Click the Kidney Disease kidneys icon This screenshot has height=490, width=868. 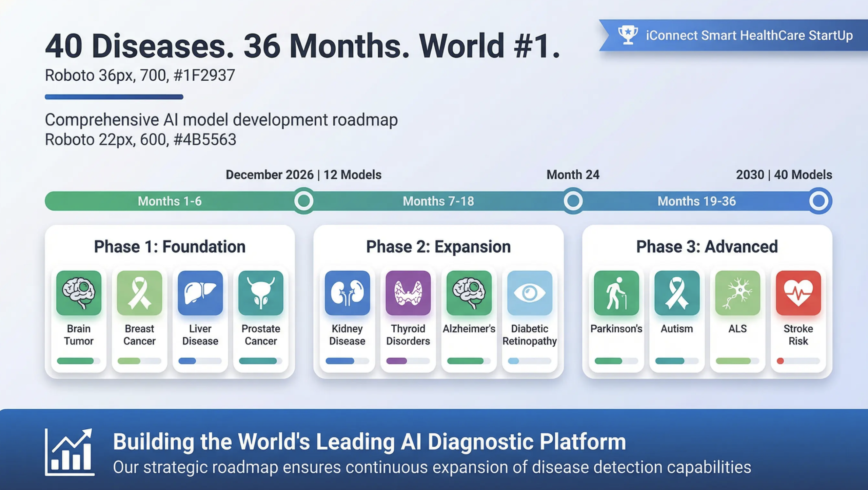[x=347, y=293]
